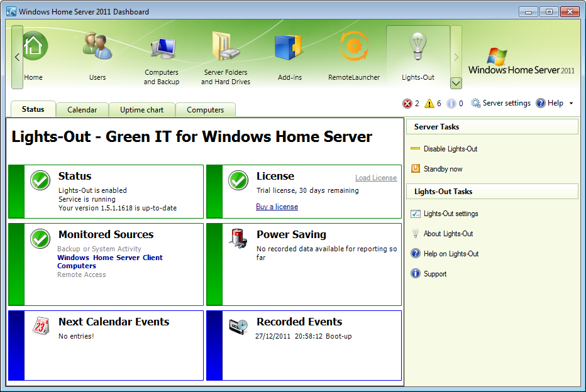
Task: Click the Support info icon
Action: (415, 273)
